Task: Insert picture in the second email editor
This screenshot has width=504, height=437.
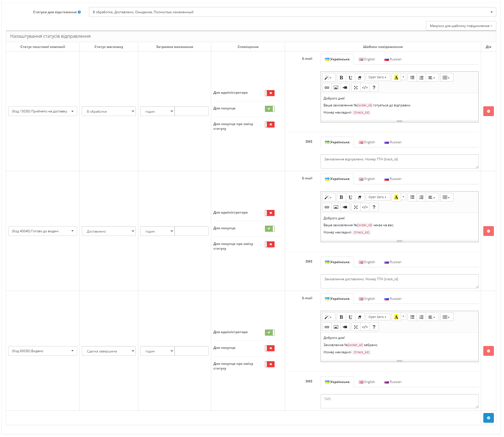Action: [336, 207]
